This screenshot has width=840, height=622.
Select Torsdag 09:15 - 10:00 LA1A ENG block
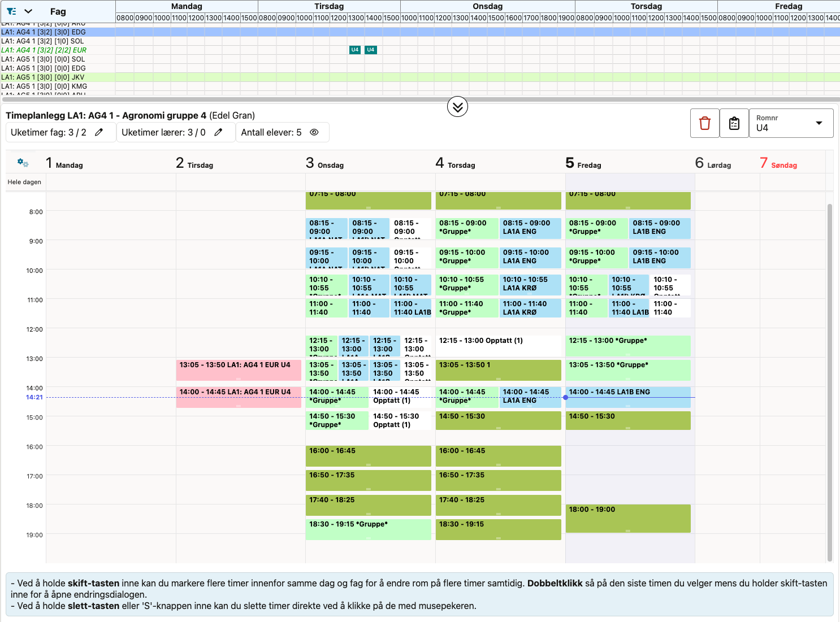[x=530, y=258]
